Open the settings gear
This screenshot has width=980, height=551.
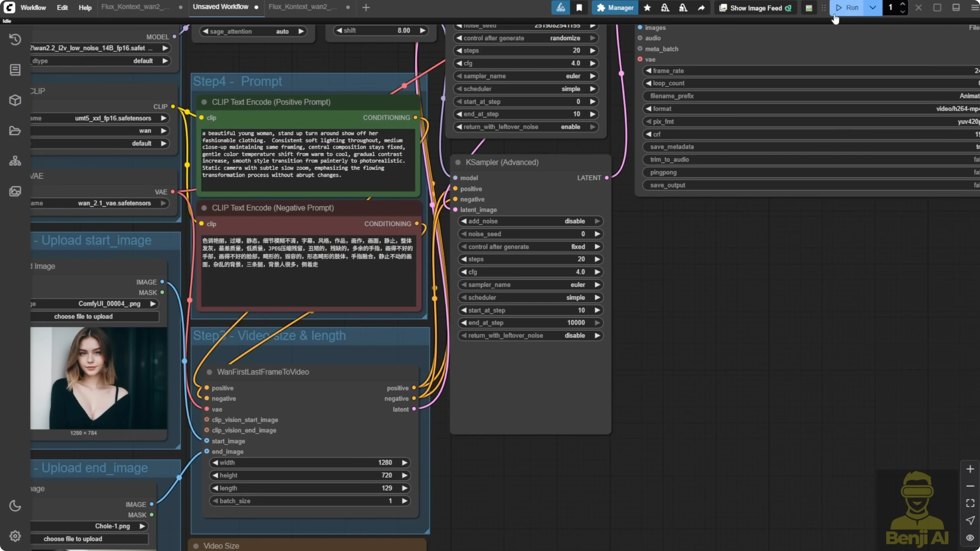[x=15, y=536]
